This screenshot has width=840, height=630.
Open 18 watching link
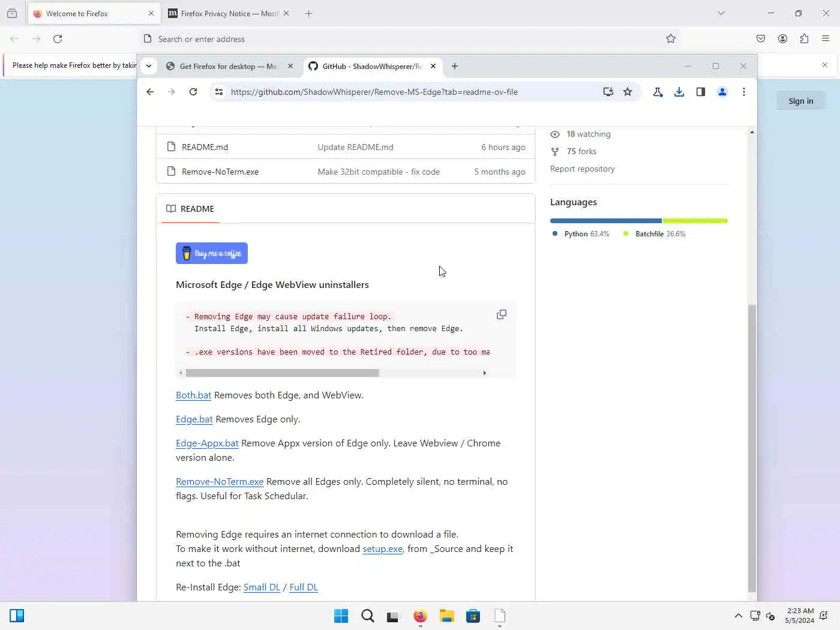pos(580,134)
